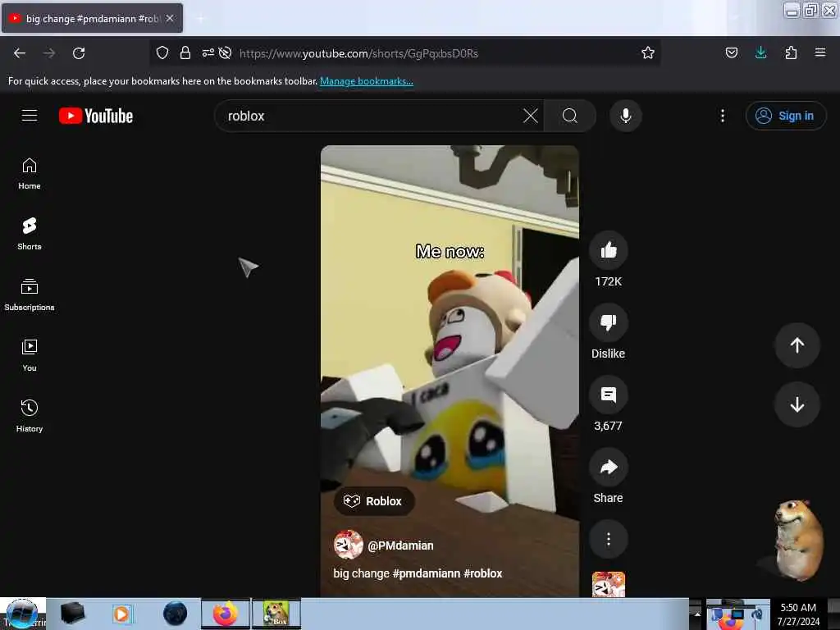Open the media player taskbar icon

tap(122, 614)
